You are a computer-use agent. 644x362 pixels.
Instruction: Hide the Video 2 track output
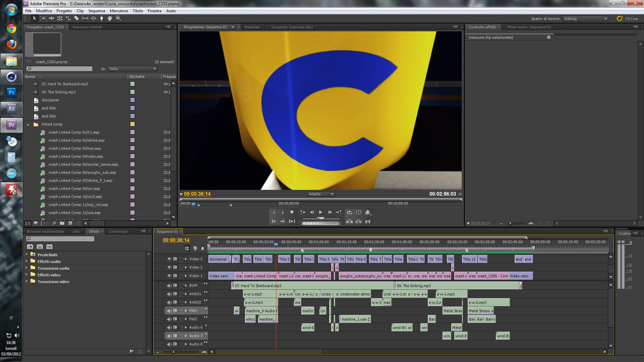click(169, 267)
